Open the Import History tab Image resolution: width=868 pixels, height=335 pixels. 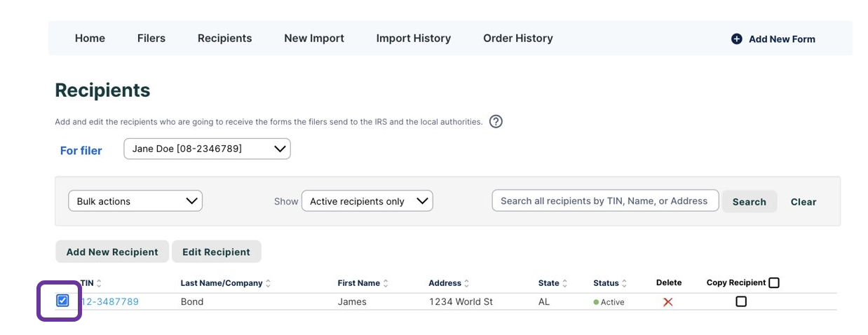click(x=413, y=39)
